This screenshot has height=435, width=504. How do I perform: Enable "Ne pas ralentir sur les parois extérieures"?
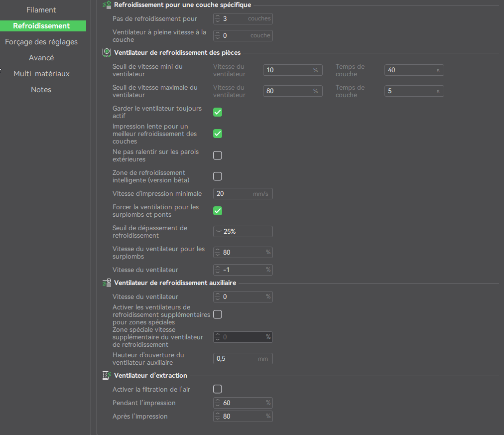[x=218, y=155]
